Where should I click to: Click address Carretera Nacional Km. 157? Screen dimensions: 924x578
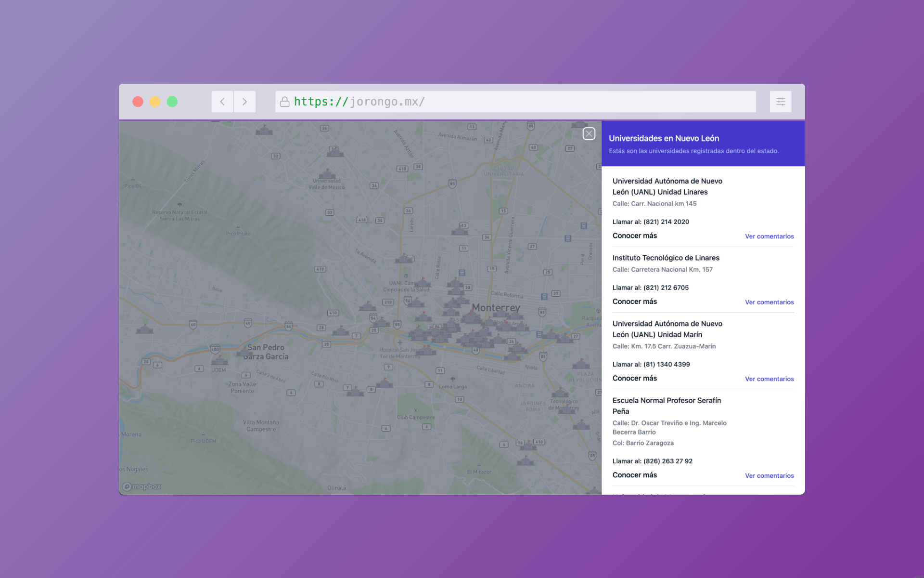click(672, 270)
